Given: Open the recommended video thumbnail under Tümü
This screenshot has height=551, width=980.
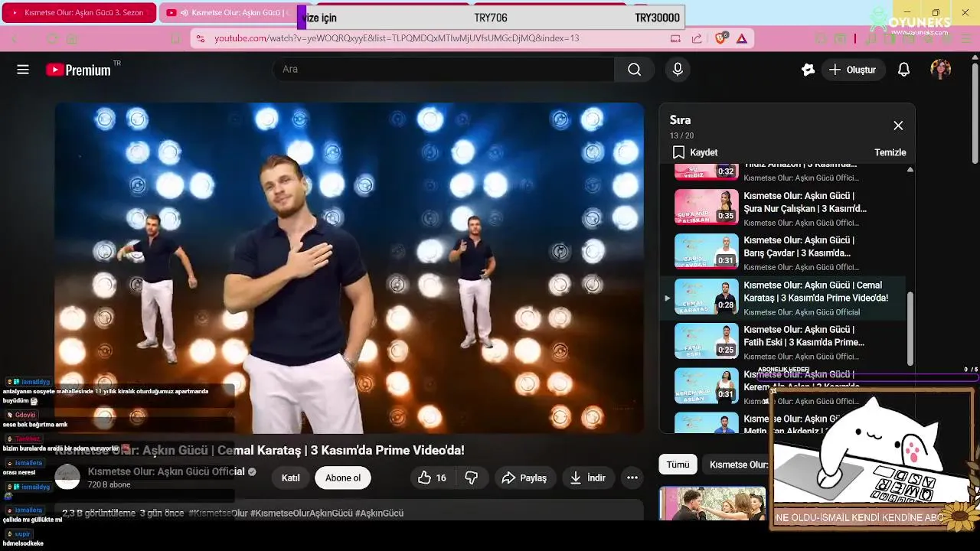Looking at the screenshot, I should click(712, 504).
